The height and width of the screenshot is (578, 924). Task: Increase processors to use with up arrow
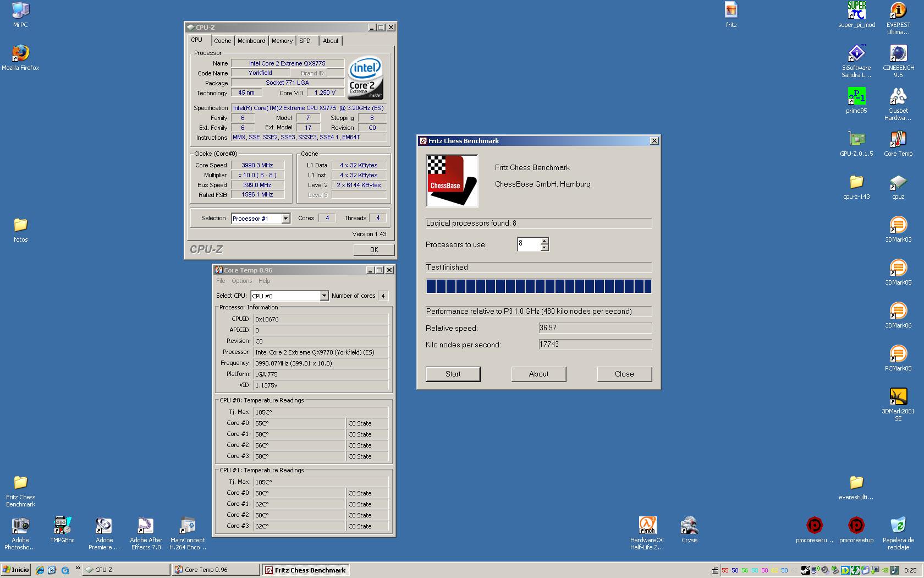pyautogui.click(x=544, y=241)
